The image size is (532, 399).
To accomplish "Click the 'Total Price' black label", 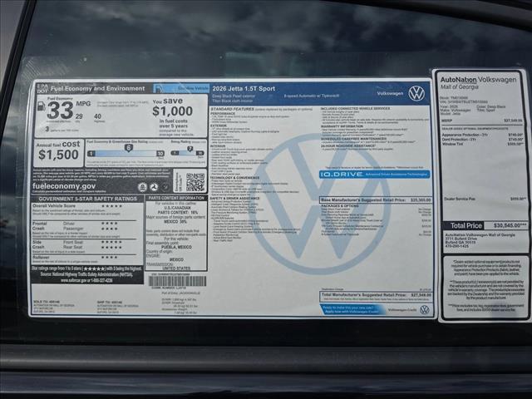I will [x=465, y=225].
